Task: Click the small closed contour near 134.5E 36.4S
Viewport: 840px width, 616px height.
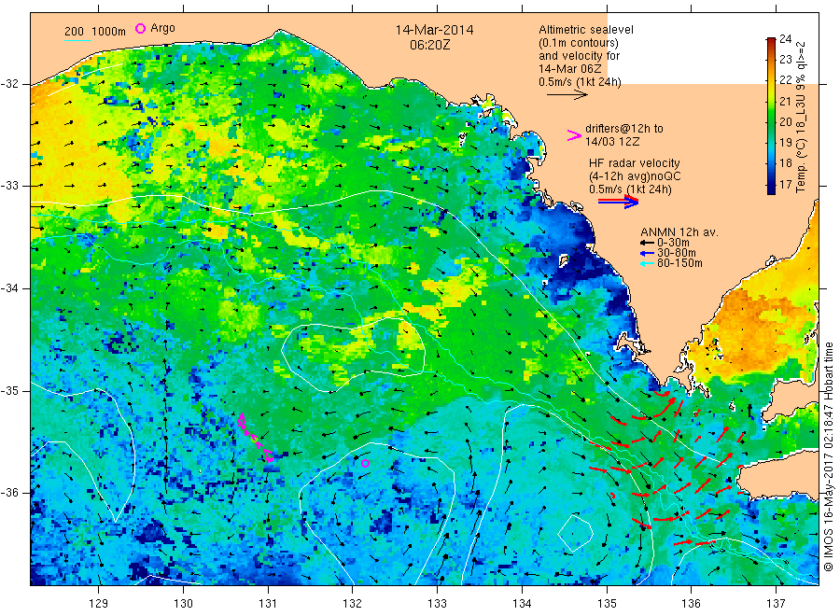Action: tap(575, 533)
